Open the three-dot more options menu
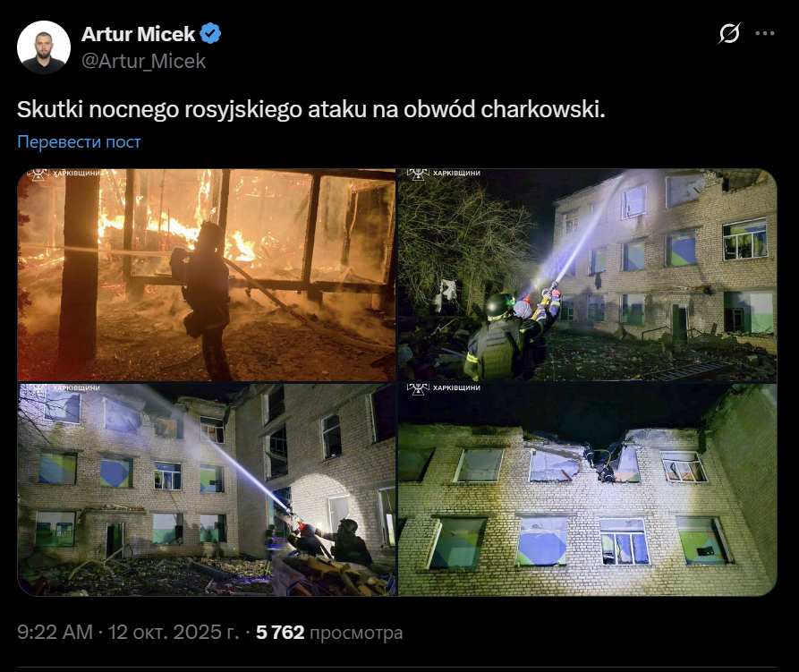 pyautogui.click(x=765, y=34)
